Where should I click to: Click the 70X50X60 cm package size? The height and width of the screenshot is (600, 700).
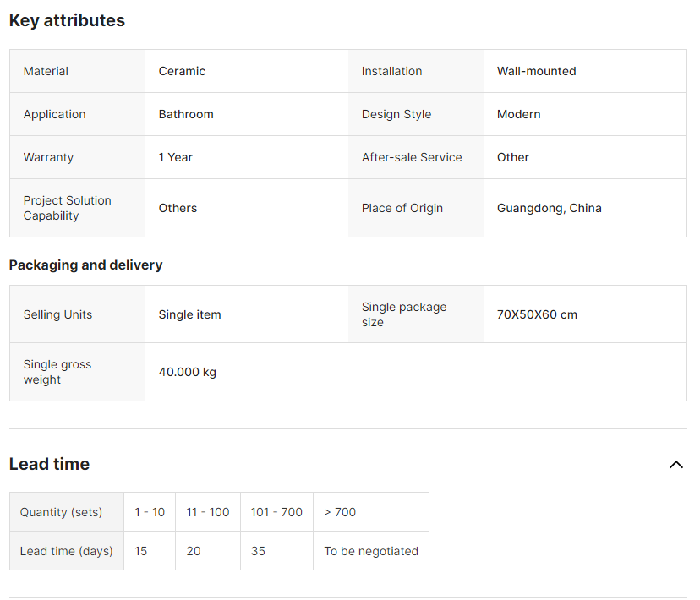pyautogui.click(x=537, y=314)
